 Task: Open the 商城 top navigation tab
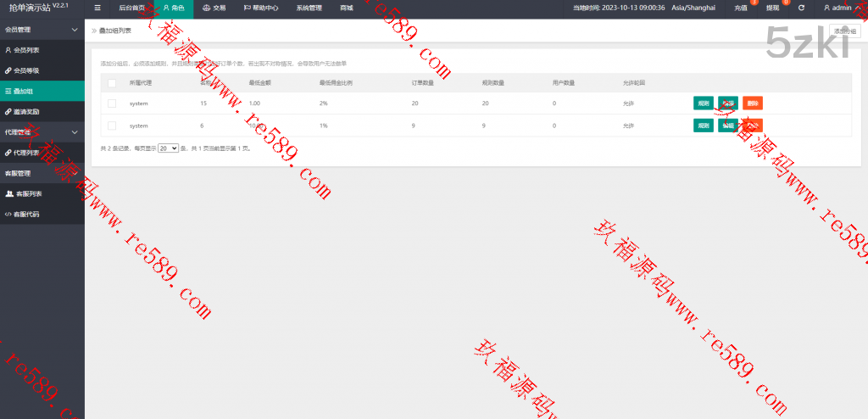coord(347,8)
